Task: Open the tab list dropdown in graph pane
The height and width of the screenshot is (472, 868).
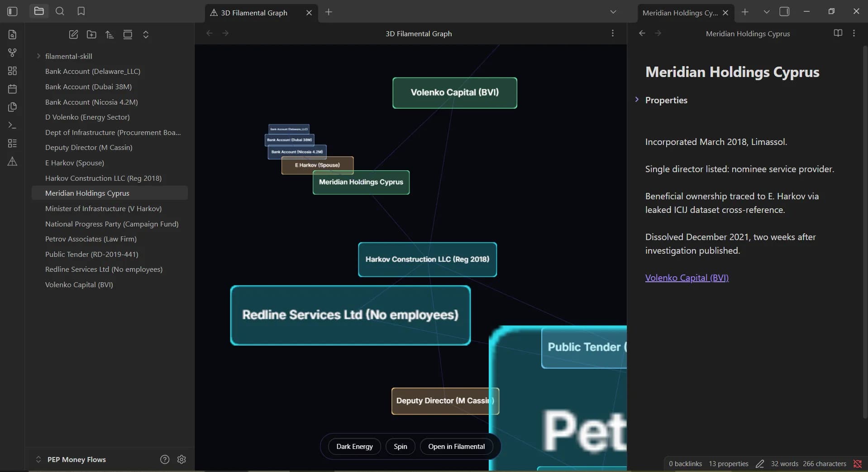Action: coord(613,12)
